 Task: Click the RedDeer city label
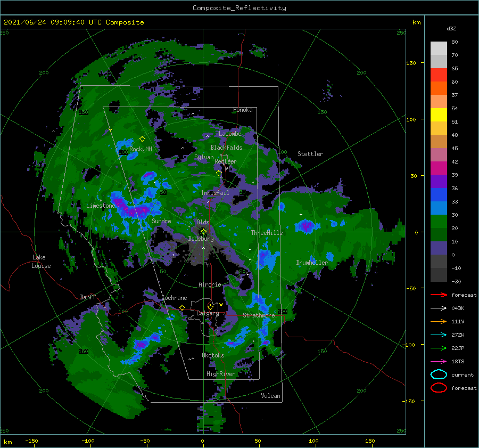coord(226,161)
